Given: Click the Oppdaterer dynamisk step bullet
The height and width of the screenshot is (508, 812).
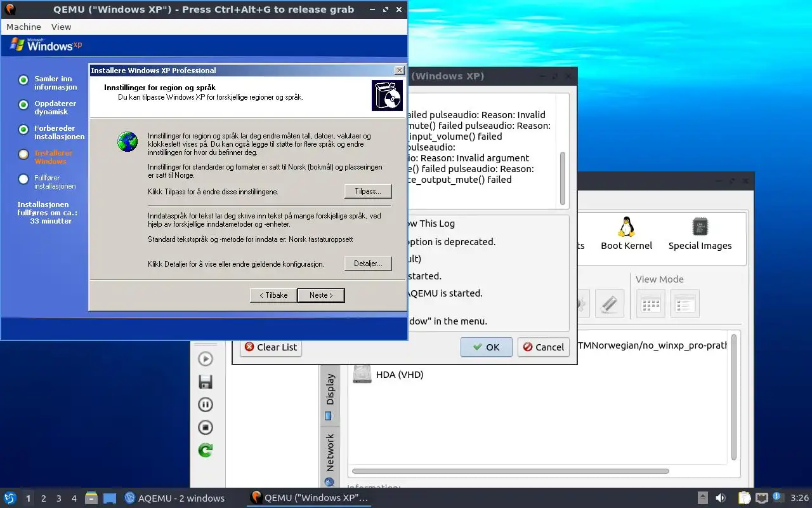Looking at the screenshot, I should pos(23,105).
